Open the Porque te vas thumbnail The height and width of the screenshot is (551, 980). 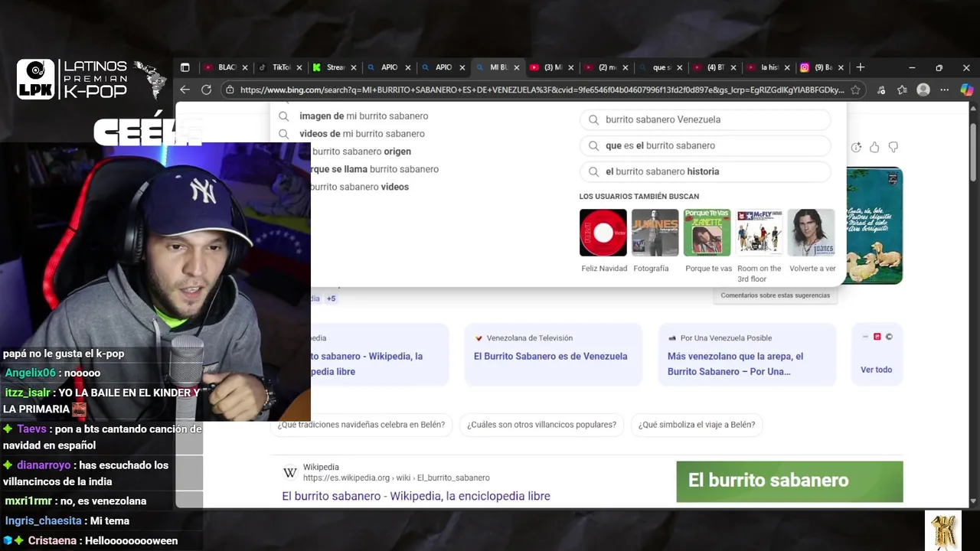(707, 233)
